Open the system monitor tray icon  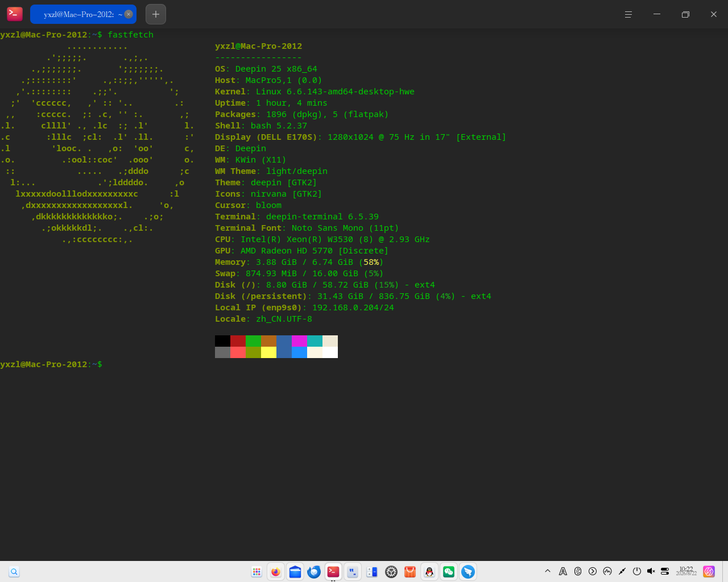(607, 571)
